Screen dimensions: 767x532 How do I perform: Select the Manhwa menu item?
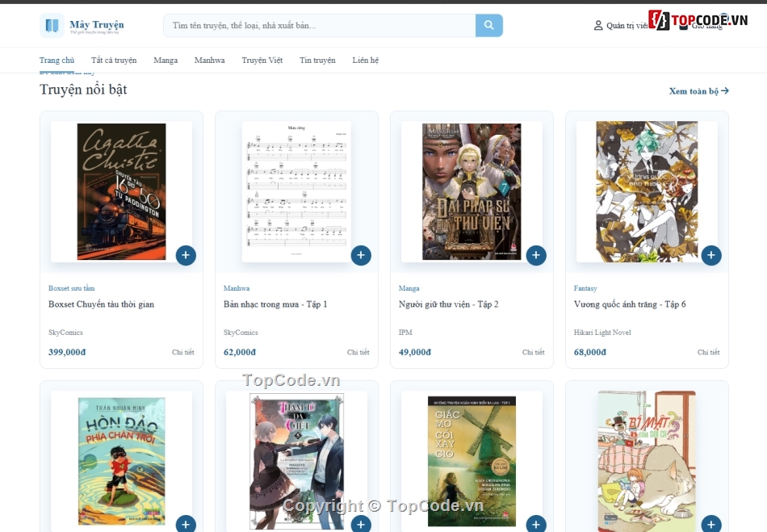coord(209,61)
